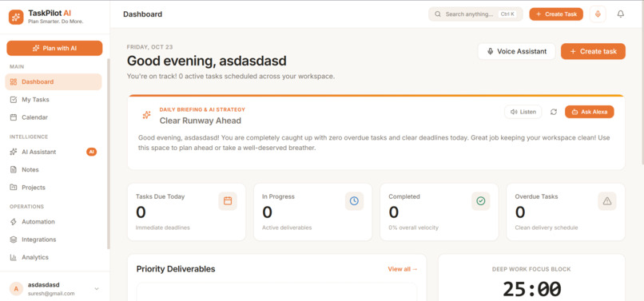Click the sidebar vertical scrollbar
This screenshot has height=301, width=644.
(109, 153)
